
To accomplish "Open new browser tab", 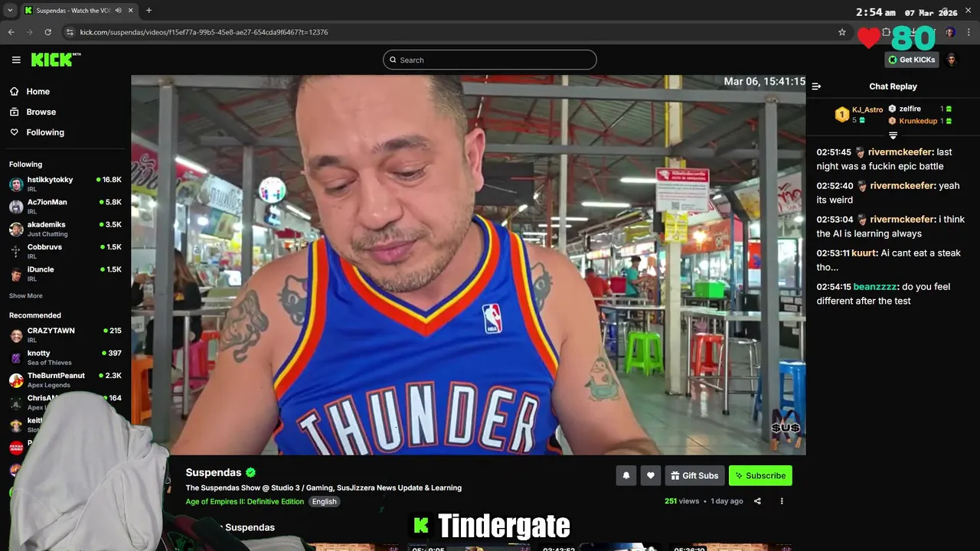I will point(149,10).
